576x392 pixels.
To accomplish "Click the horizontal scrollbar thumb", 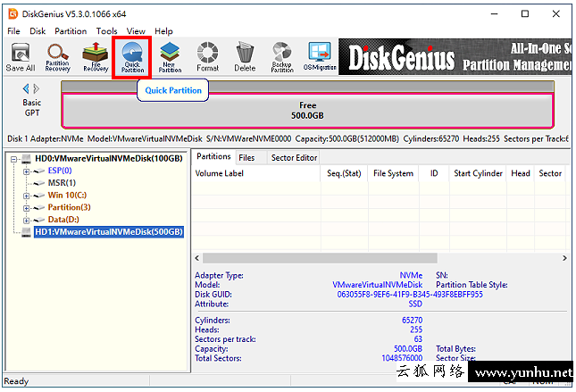I will 320,258.
